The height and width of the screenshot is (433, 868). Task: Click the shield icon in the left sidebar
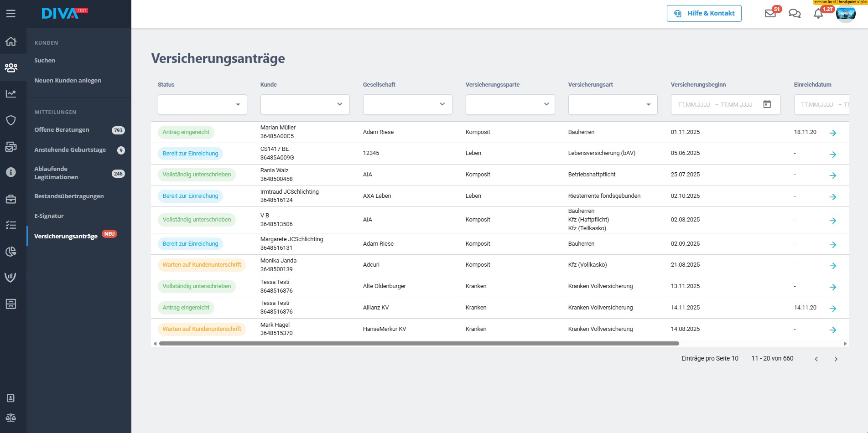pyautogui.click(x=11, y=120)
